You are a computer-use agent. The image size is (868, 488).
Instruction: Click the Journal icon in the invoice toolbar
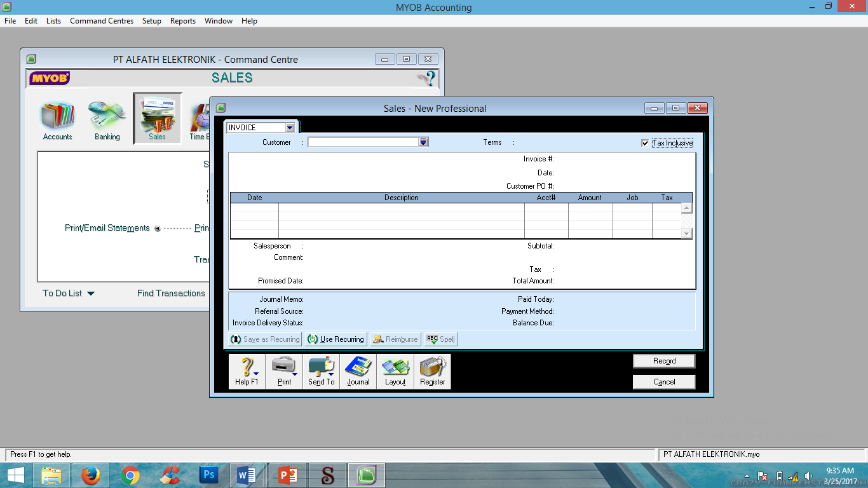coord(358,370)
